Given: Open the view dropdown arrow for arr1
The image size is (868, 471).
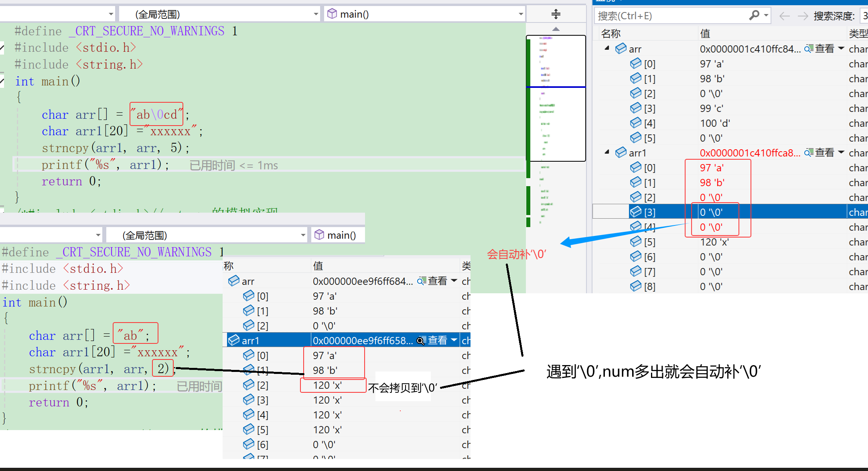Looking at the screenshot, I should point(841,152).
